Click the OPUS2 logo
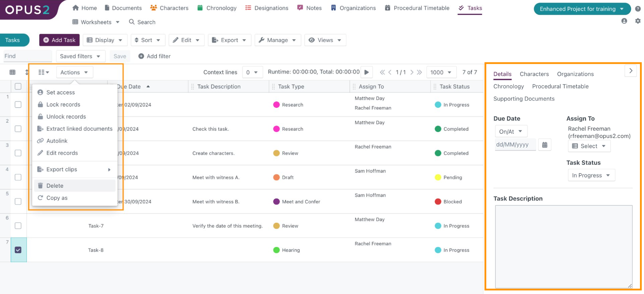This screenshot has width=644, height=294. tap(27, 10)
